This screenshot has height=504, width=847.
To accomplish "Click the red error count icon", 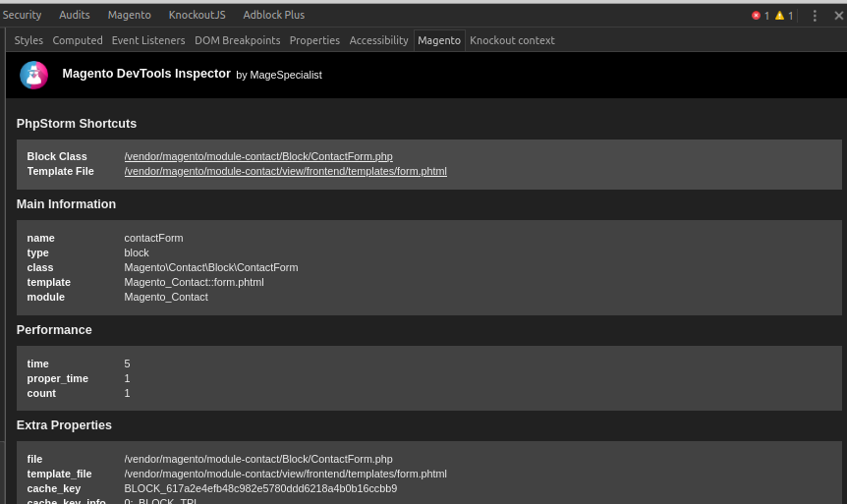I will tap(756, 16).
